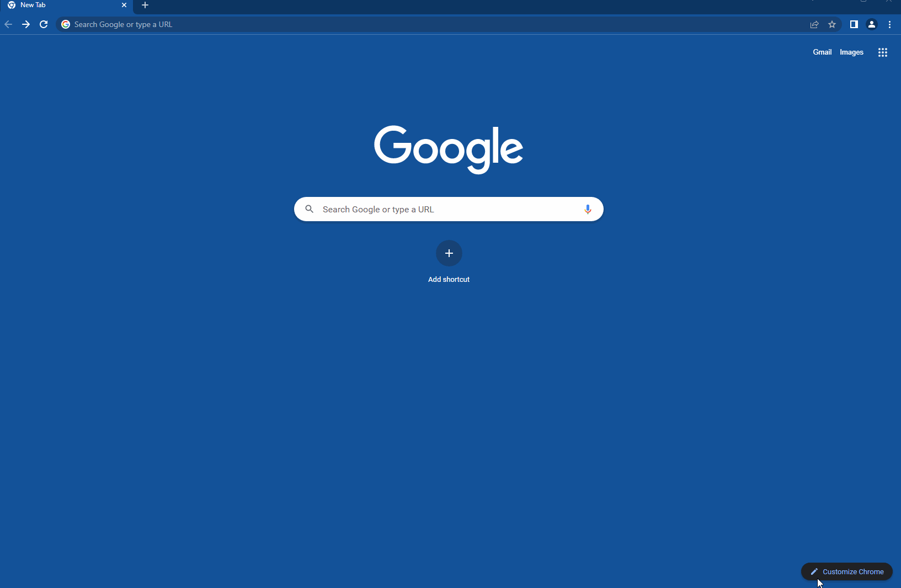The height and width of the screenshot is (588, 901).
Task: Bookmark this tab with the star icon
Action: (x=832, y=24)
